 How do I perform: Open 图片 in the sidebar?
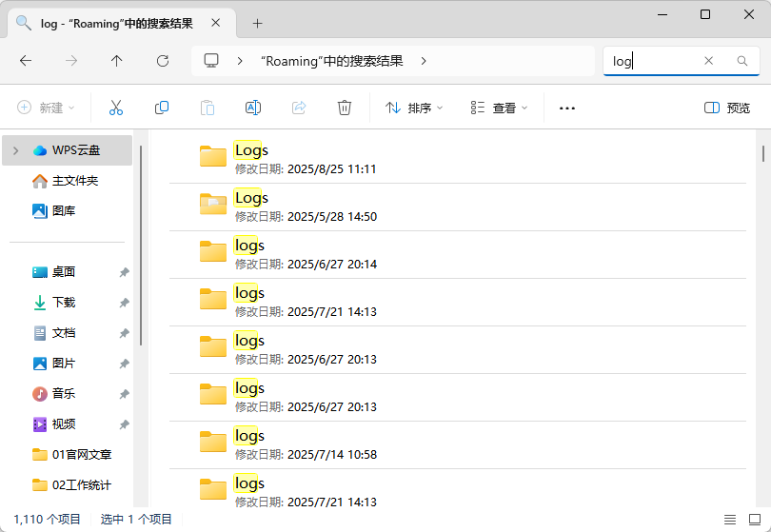click(67, 364)
